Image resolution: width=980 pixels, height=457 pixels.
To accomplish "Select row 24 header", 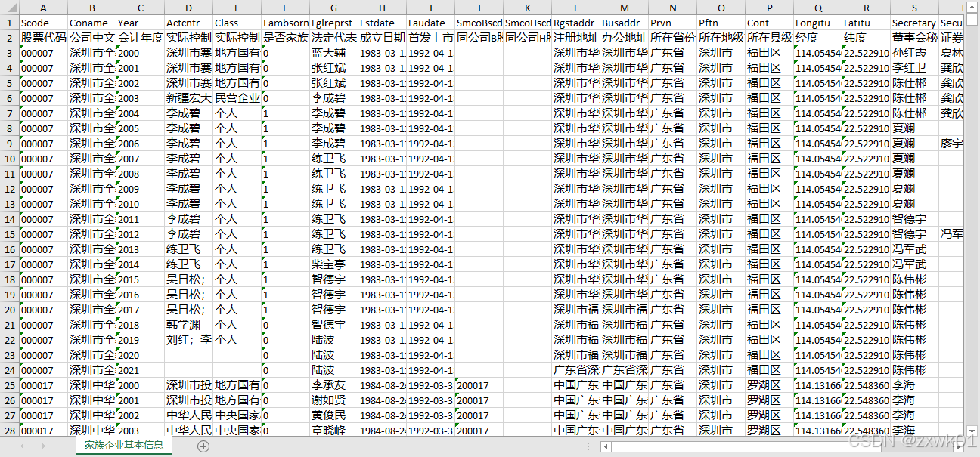I will (9, 370).
